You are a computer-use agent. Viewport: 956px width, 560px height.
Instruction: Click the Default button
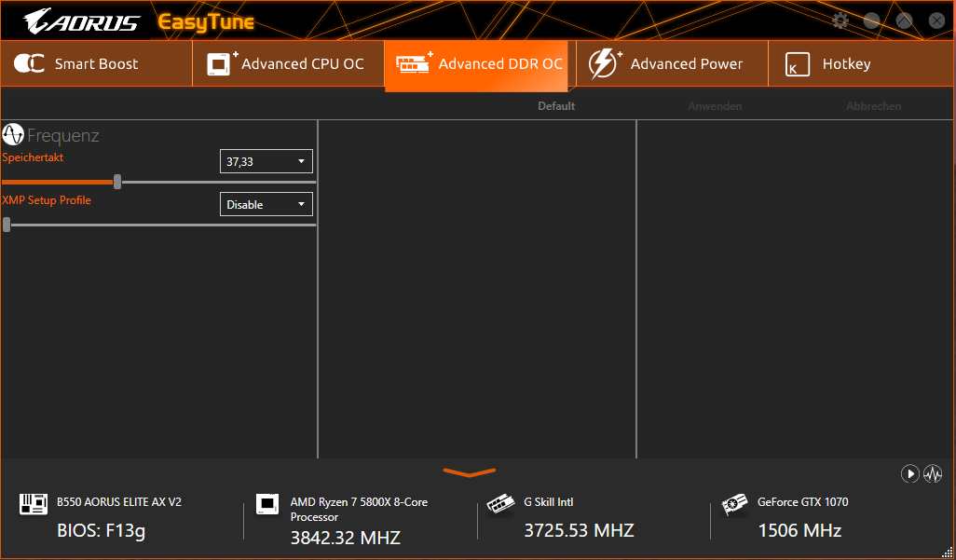click(556, 106)
